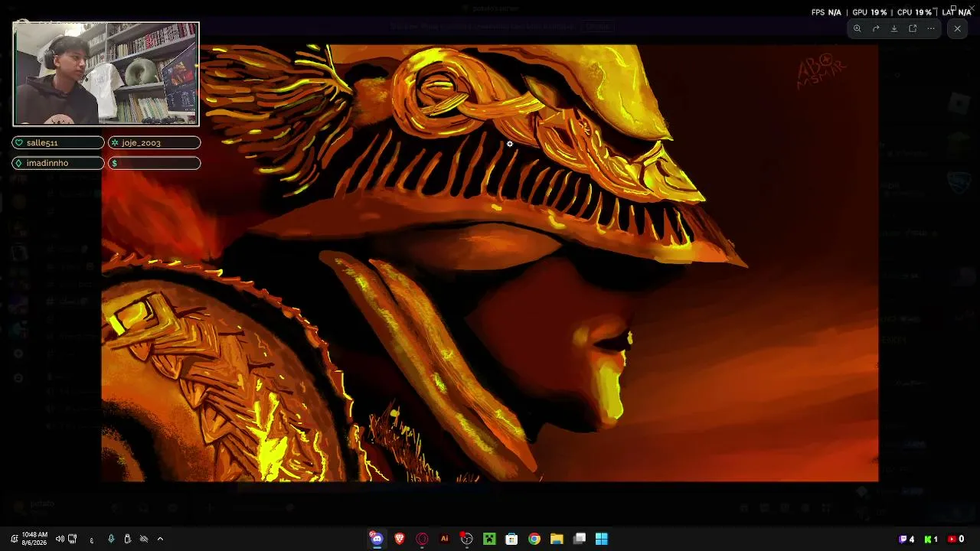Click the microphone tray icon

111,539
